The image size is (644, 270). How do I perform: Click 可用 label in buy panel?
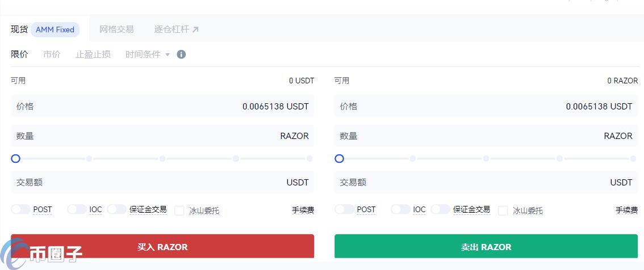(18, 81)
